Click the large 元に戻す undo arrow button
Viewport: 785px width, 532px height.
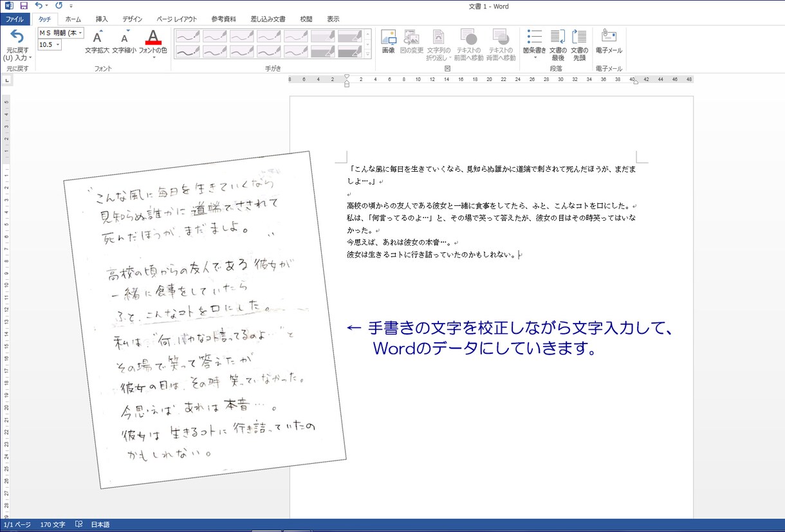(x=17, y=37)
